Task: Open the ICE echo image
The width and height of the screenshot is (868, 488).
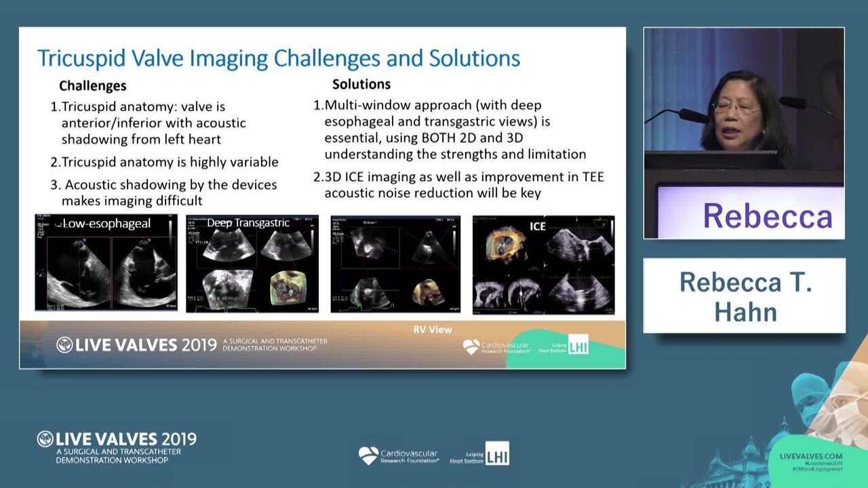Action: pyautogui.click(x=543, y=265)
